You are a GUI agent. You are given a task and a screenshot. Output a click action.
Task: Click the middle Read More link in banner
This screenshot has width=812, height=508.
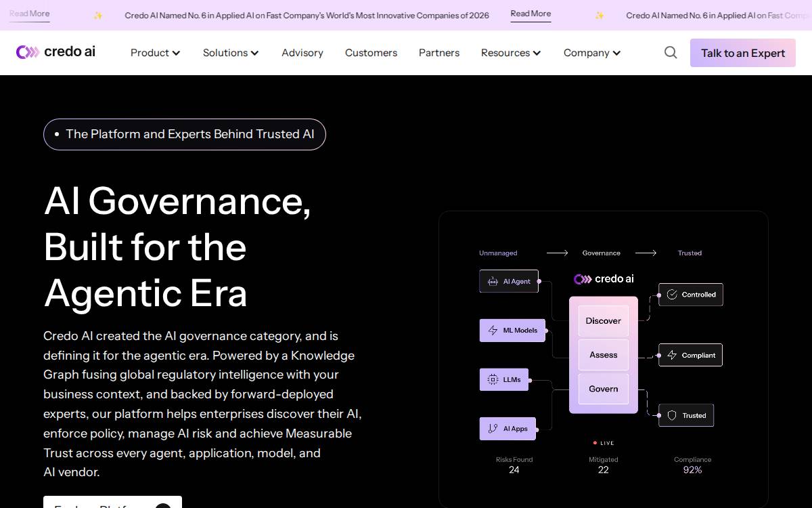coord(531,14)
